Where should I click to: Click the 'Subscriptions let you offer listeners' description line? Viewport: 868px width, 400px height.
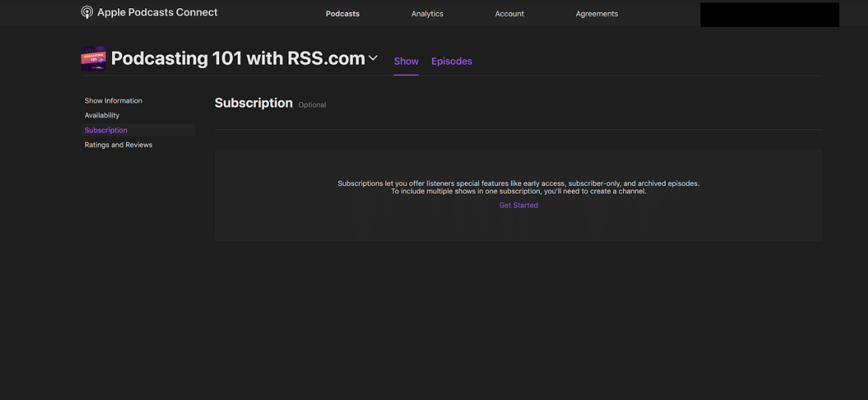518,183
